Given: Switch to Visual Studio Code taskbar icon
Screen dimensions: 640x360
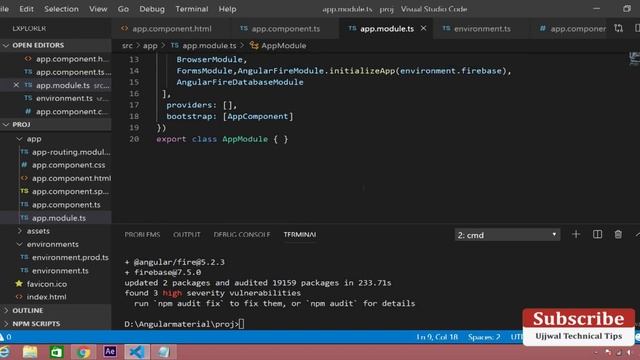Looking at the screenshot, I should coord(137,352).
